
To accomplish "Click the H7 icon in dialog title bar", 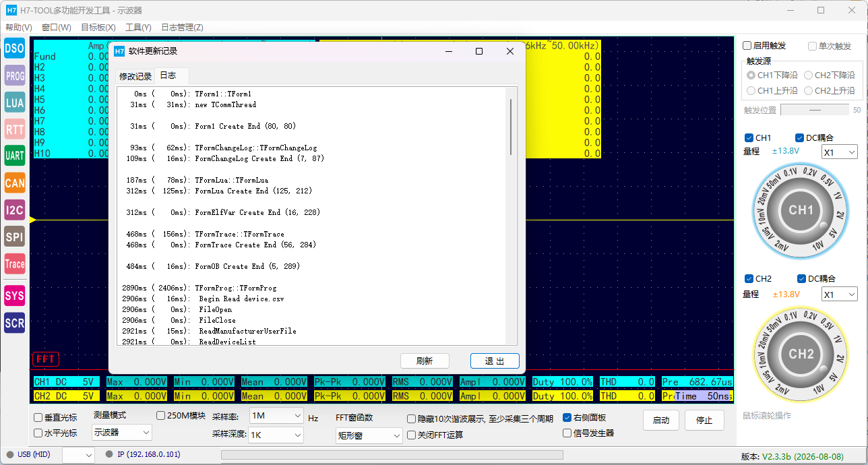I will tap(119, 51).
